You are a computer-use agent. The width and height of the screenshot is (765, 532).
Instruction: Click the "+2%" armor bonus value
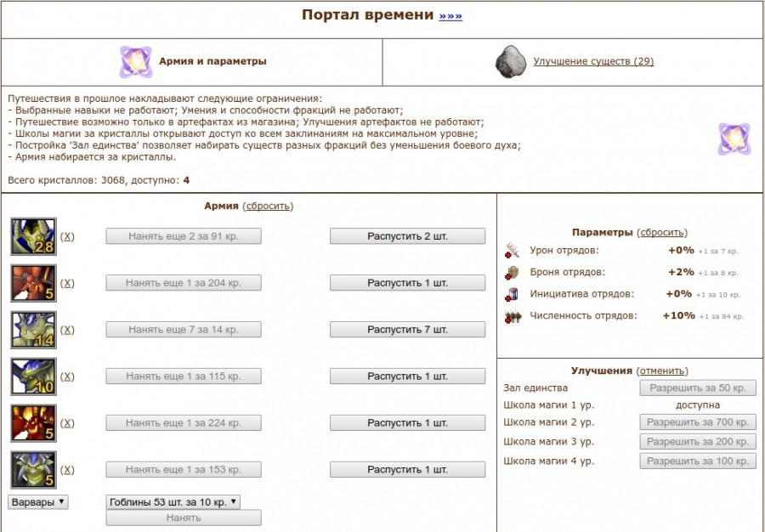681,272
